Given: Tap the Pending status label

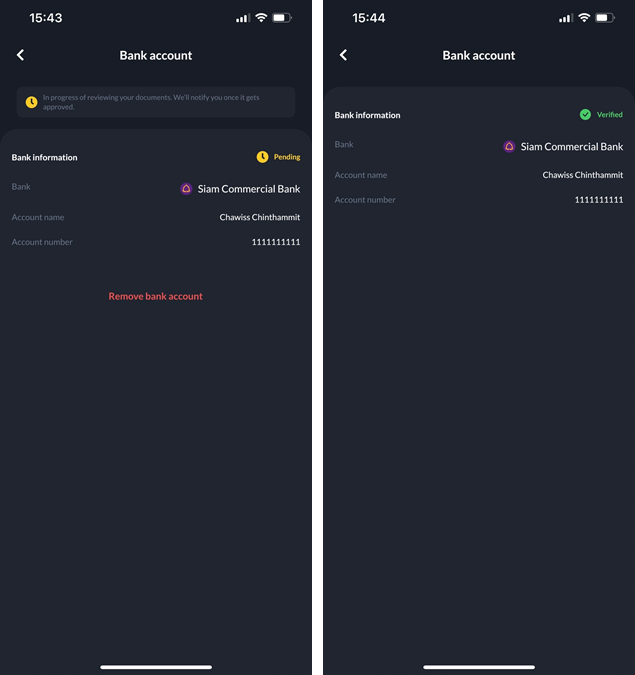Looking at the screenshot, I should (287, 157).
